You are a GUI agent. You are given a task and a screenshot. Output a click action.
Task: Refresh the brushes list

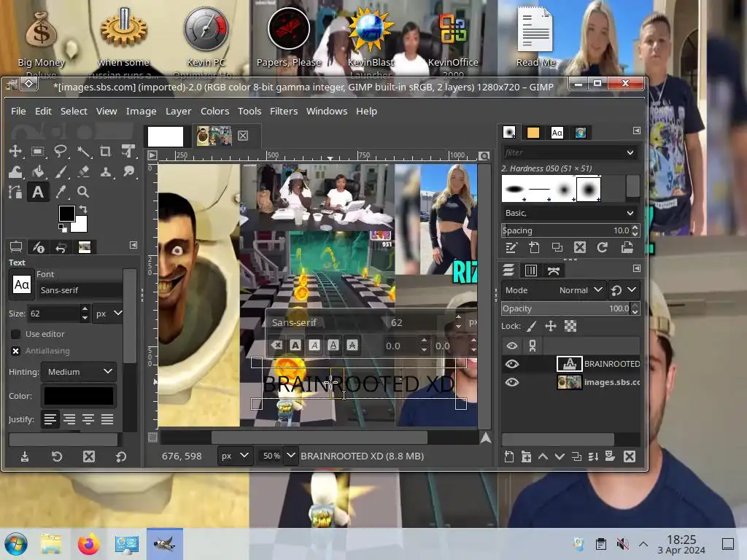click(602, 247)
